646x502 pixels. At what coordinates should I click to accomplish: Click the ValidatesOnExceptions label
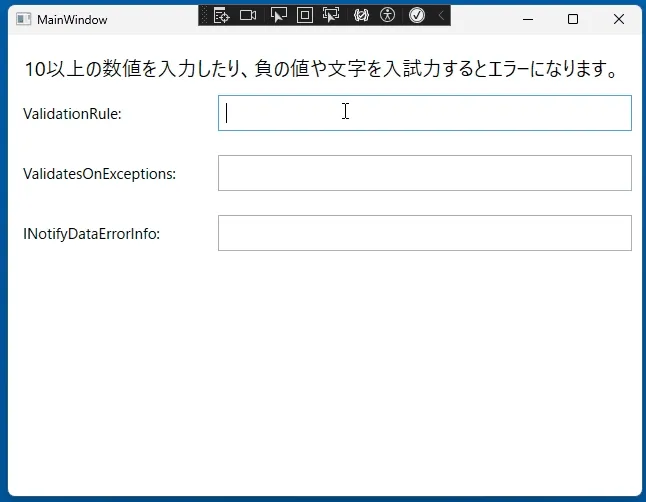[x=100, y=174]
